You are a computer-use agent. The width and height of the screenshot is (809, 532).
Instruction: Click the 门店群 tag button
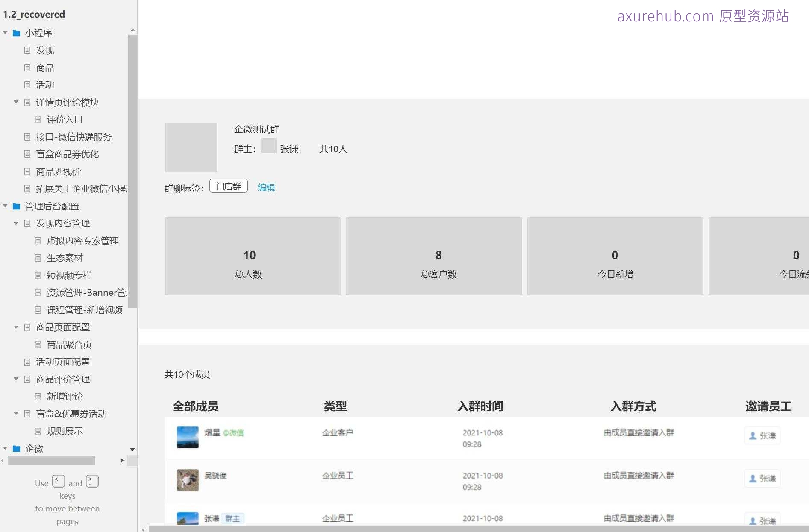click(229, 185)
